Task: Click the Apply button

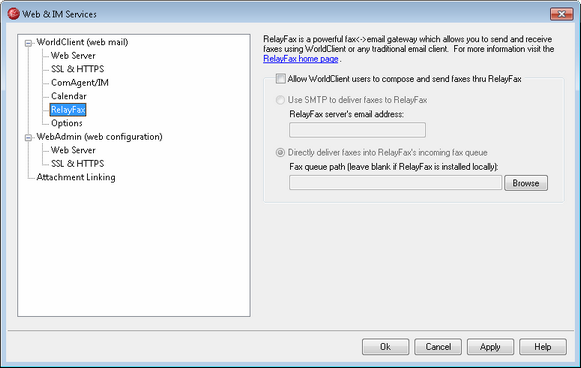Action: tap(490, 347)
